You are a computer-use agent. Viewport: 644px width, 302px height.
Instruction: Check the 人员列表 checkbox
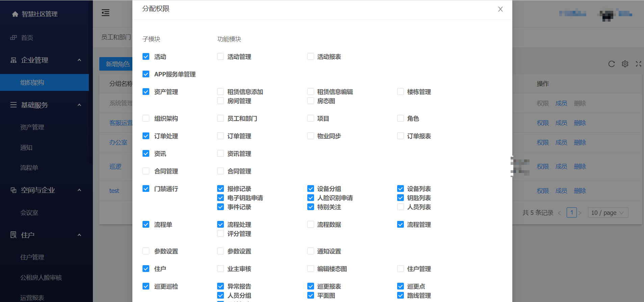(x=401, y=207)
